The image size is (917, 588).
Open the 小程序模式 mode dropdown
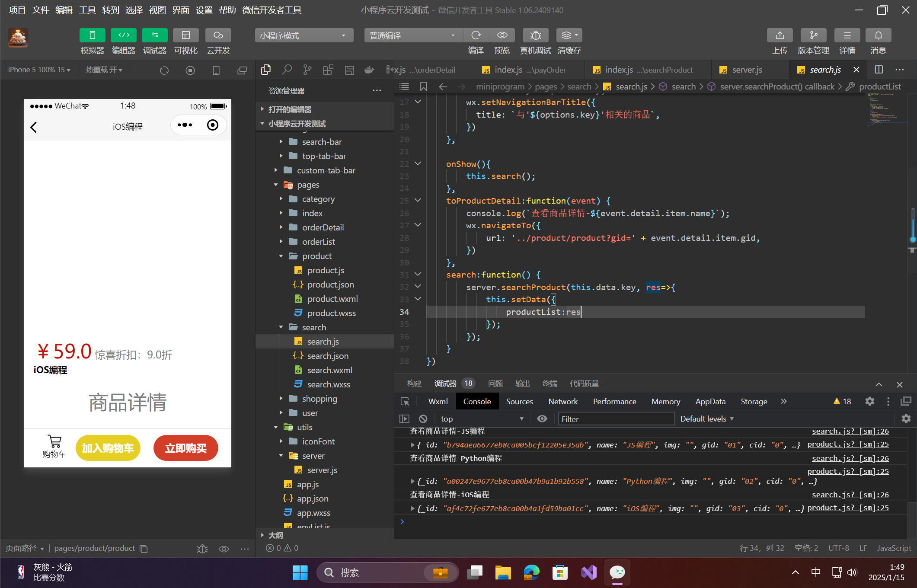(x=304, y=35)
